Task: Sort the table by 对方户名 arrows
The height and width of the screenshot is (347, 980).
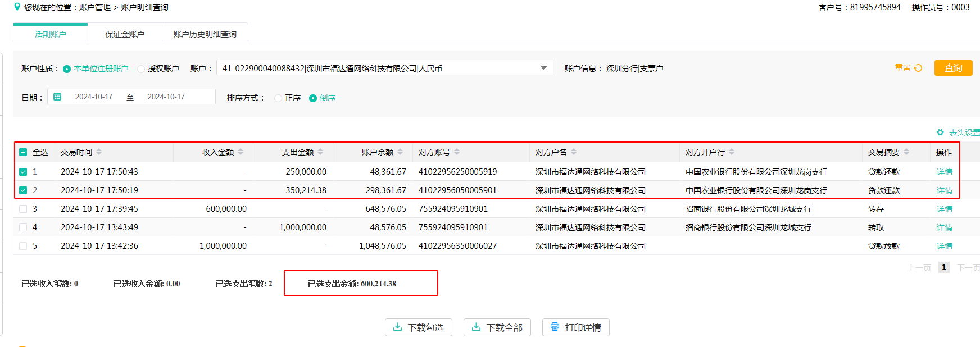Action: 574,152
